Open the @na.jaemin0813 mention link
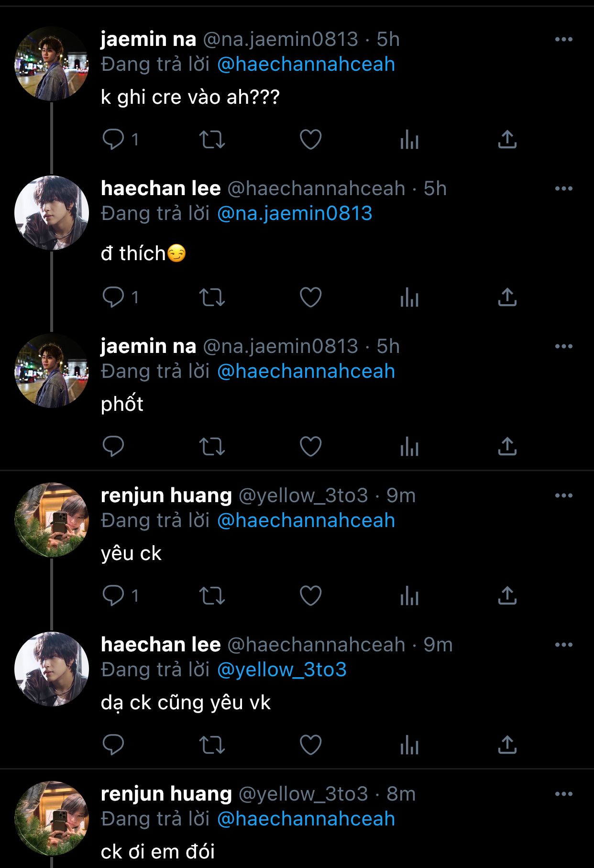Viewport: 594px width, 868px height. 295,213
